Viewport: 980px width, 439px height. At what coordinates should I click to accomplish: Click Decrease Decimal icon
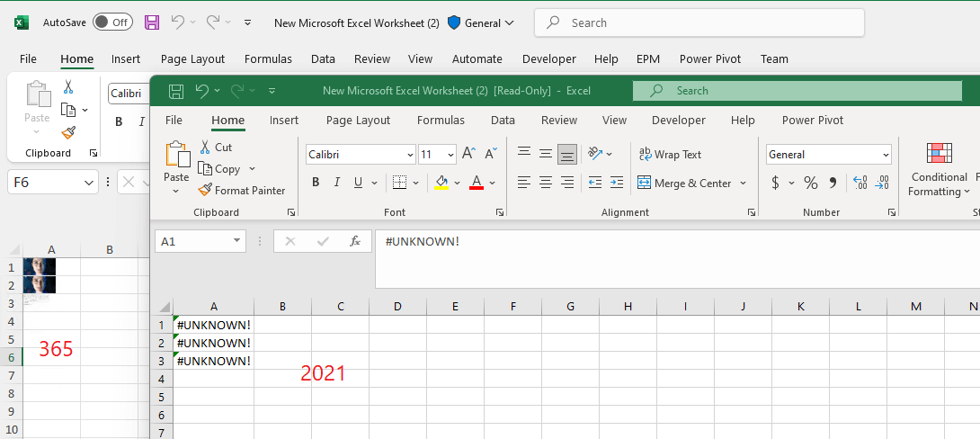[x=882, y=183]
